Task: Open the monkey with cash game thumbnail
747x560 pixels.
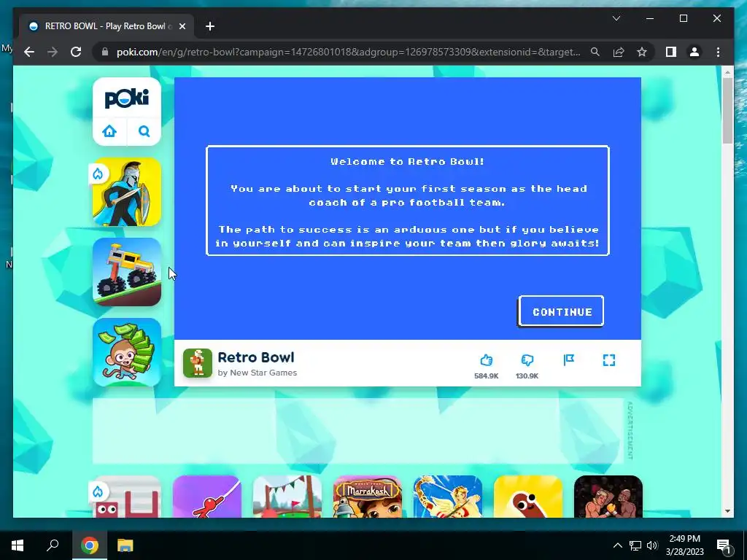Action: coord(127,352)
